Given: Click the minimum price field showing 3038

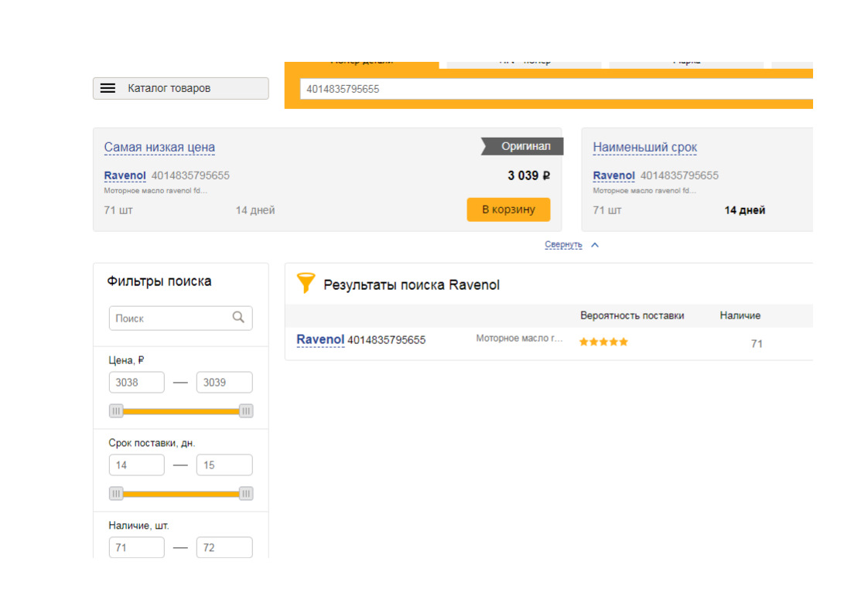Looking at the screenshot, I should pyautogui.click(x=137, y=383).
